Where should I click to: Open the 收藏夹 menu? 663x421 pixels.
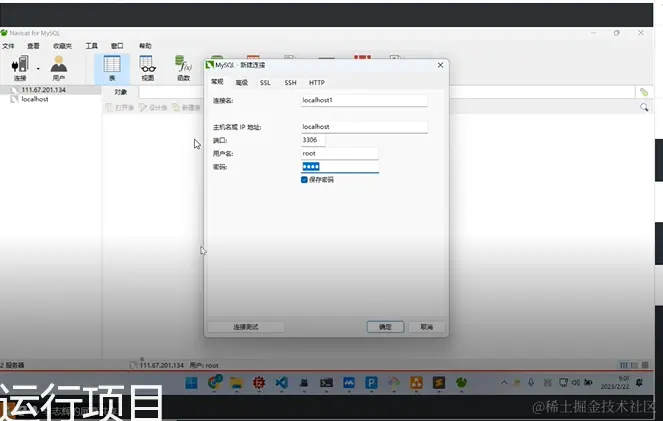[x=62, y=46]
